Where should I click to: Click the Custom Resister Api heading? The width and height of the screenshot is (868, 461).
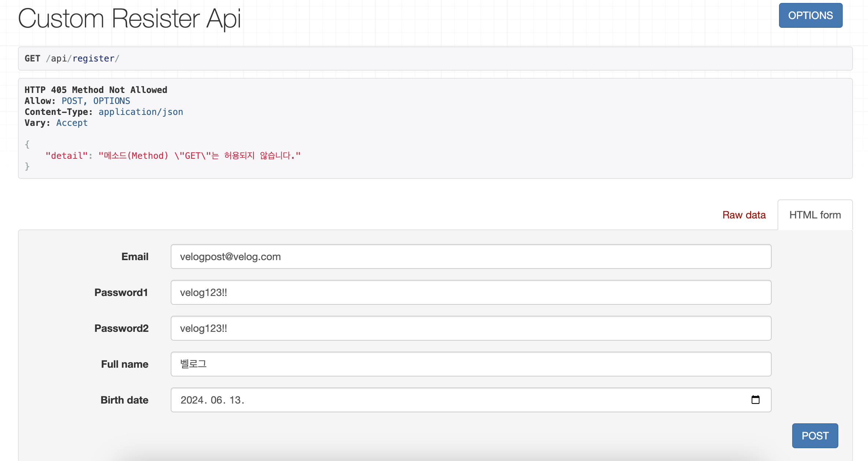[129, 18]
